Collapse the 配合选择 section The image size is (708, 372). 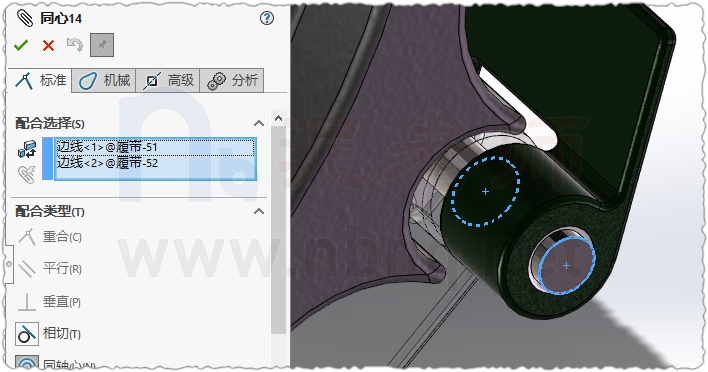pos(259,123)
